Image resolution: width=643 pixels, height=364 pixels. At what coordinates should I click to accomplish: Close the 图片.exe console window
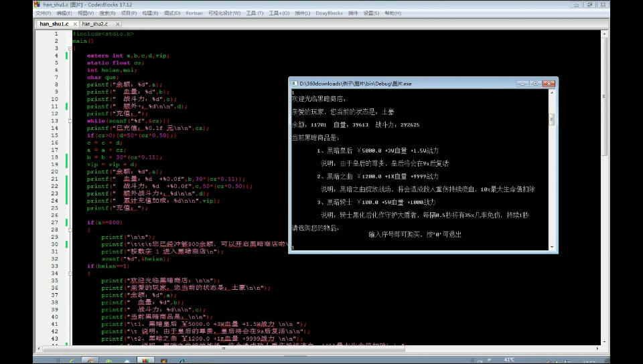click(549, 84)
